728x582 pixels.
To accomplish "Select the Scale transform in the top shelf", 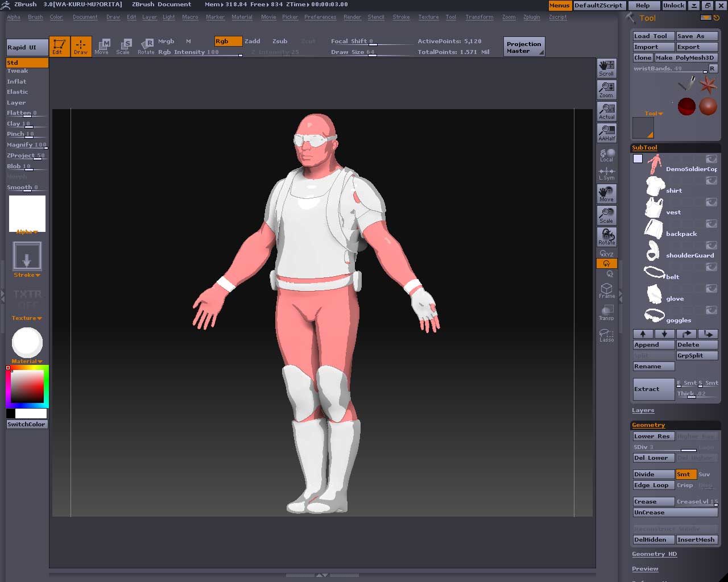I will tap(123, 46).
